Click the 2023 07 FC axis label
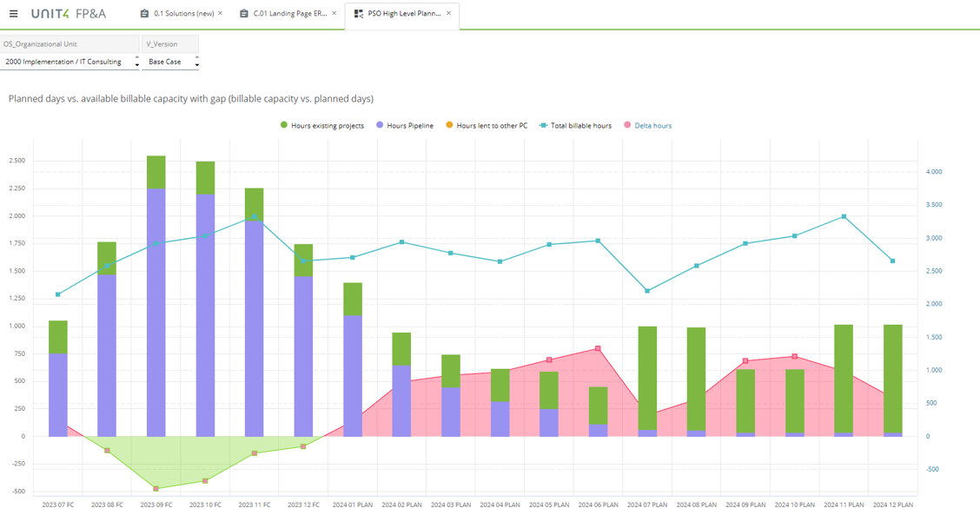Viewport: 980px width, 528px height. (58, 505)
